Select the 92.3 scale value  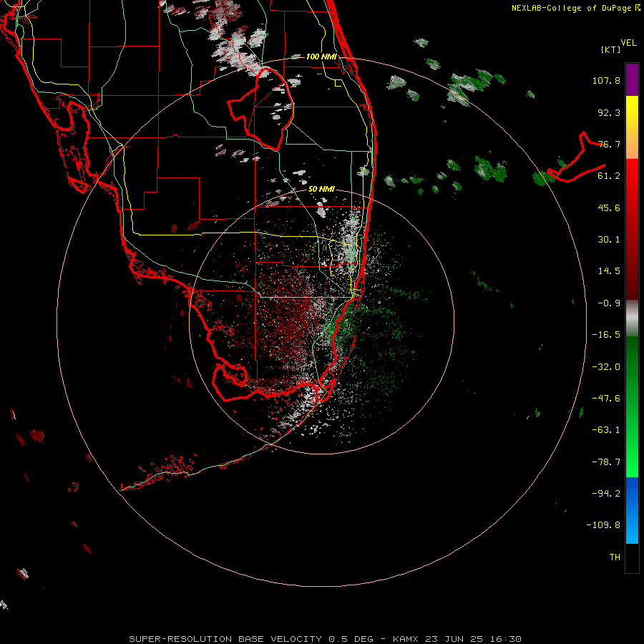point(609,112)
